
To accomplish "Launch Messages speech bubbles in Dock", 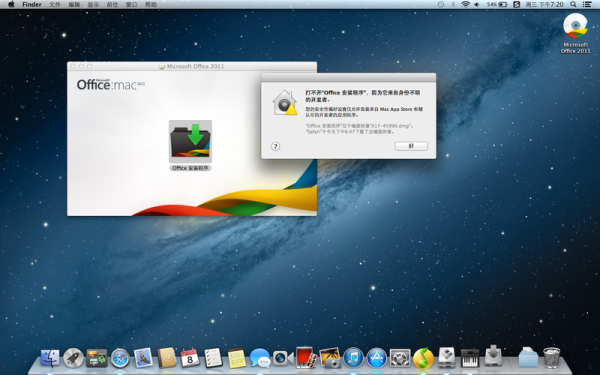I will pyautogui.click(x=260, y=358).
